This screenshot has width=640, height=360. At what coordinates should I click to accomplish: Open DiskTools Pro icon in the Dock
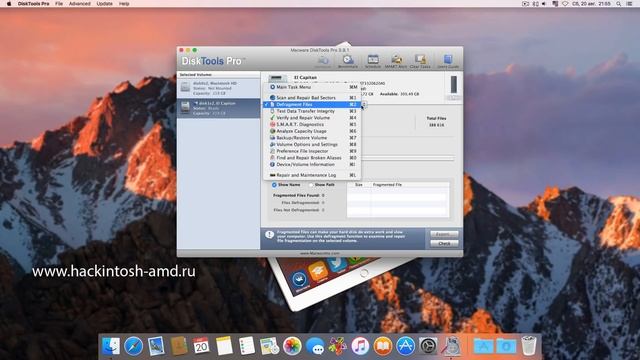[x=451, y=346]
